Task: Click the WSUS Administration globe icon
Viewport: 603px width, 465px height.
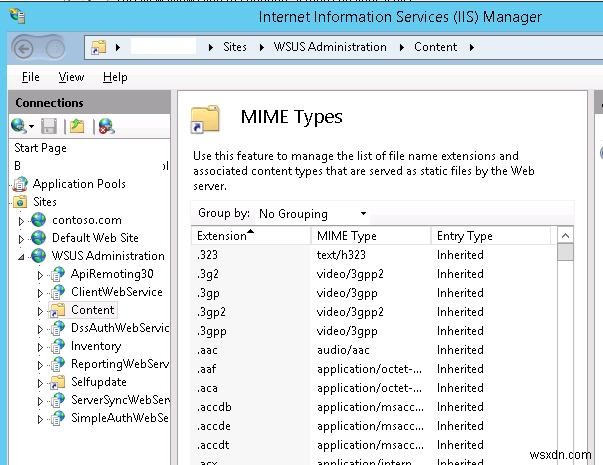Action: pos(38,256)
